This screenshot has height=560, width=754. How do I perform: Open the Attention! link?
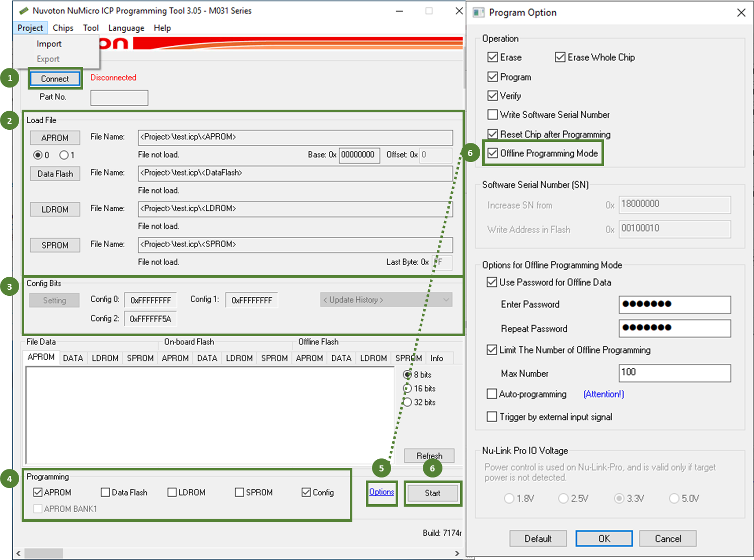604,394
